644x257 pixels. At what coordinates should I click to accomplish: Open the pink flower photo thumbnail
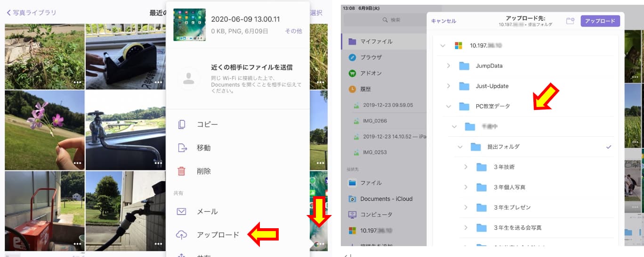[x=45, y=130]
